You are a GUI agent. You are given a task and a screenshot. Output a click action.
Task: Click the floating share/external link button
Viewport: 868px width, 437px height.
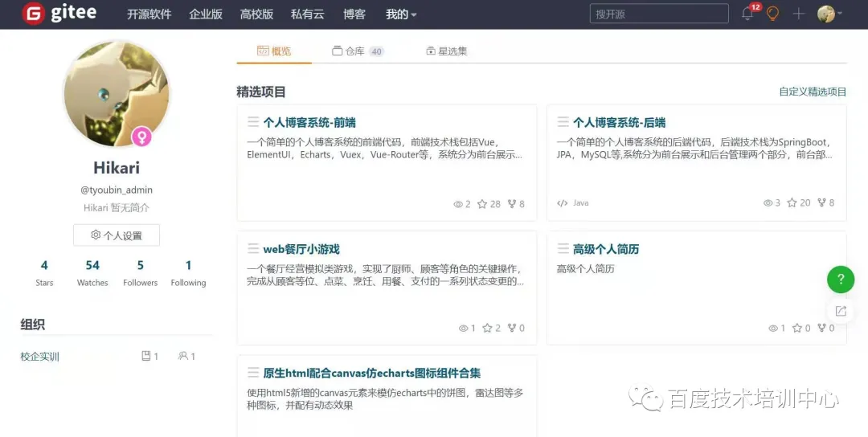coord(841,311)
